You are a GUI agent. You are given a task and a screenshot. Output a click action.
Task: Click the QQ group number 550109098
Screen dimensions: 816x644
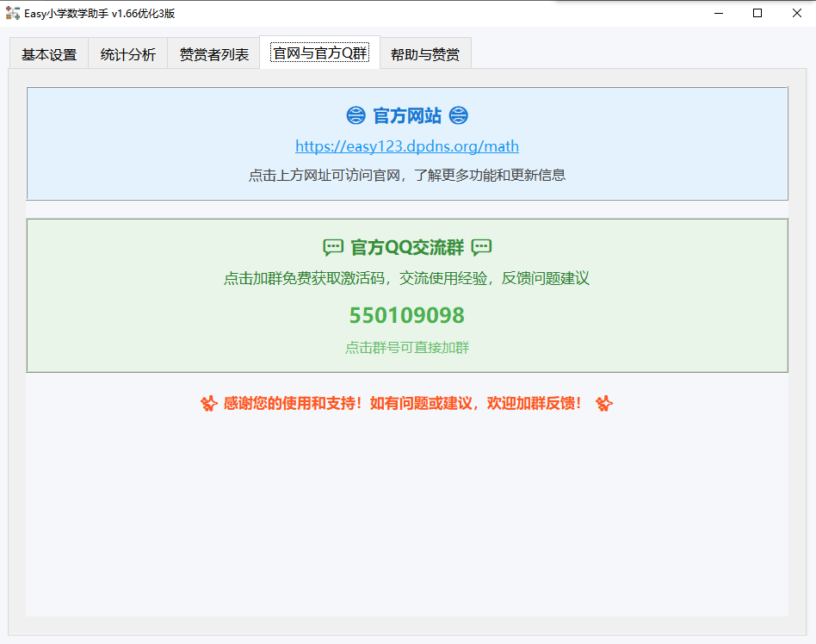pos(406,315)
